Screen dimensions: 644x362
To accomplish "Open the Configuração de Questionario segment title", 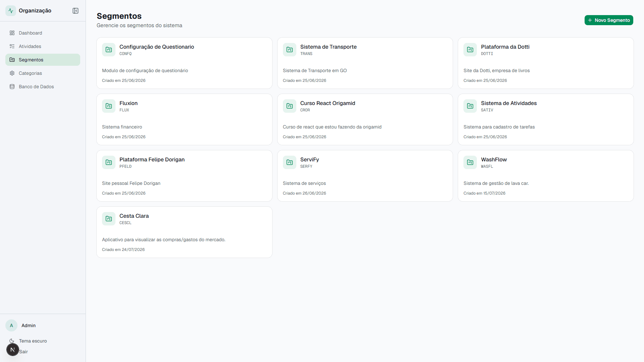I will pos(157,47).
